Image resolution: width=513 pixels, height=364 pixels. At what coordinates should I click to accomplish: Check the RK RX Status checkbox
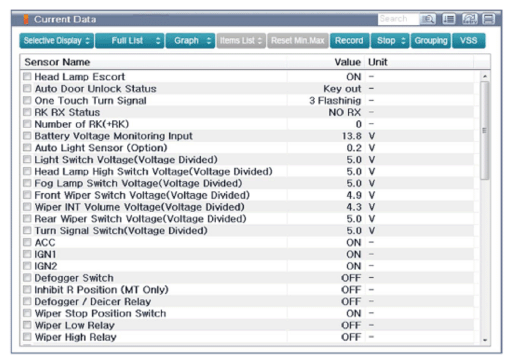pyautogui.click(x=27, y=112)
